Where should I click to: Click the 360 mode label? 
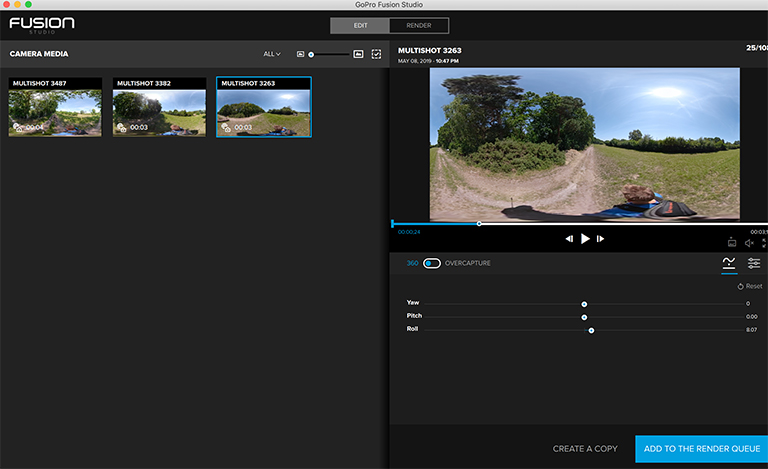coord(412,263)
